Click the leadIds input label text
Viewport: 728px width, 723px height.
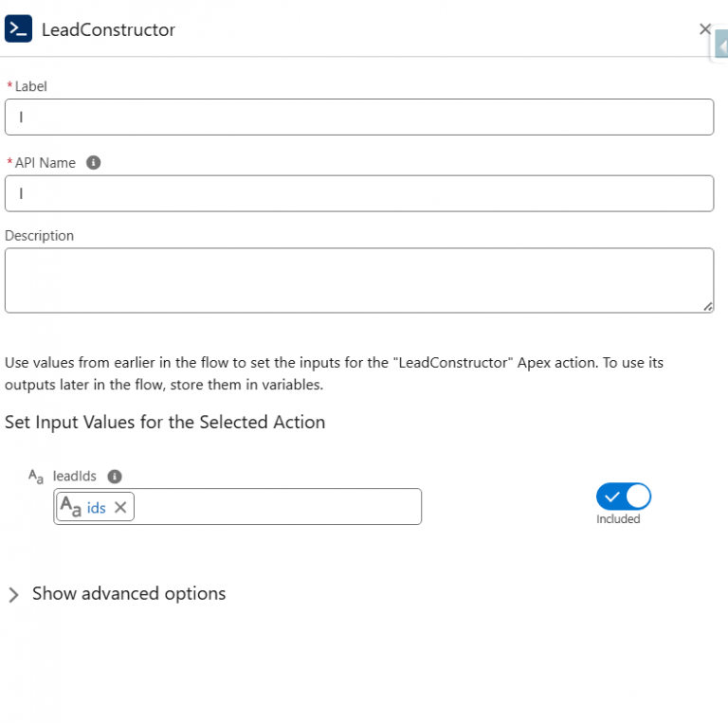74,477
